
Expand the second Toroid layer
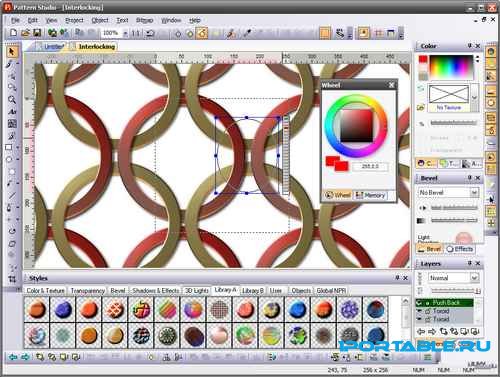tap(420, 319)
